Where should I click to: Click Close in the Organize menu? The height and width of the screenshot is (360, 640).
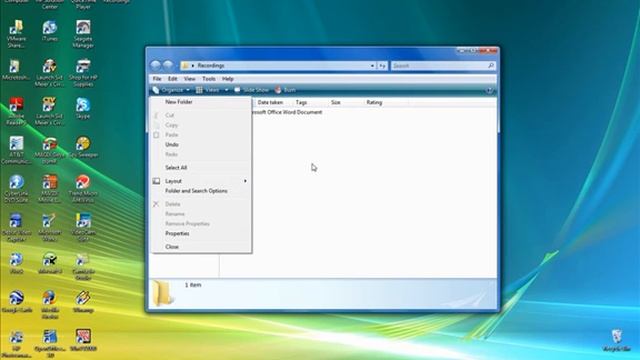172,247
